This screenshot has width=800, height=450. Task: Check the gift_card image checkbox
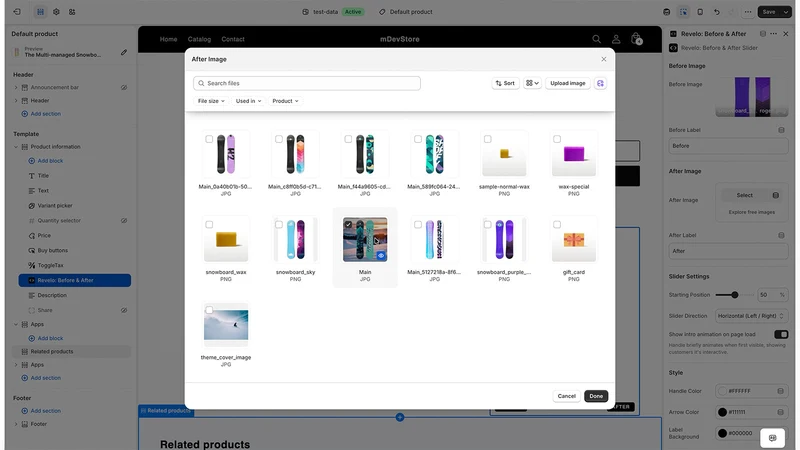(x=557, y=224)
